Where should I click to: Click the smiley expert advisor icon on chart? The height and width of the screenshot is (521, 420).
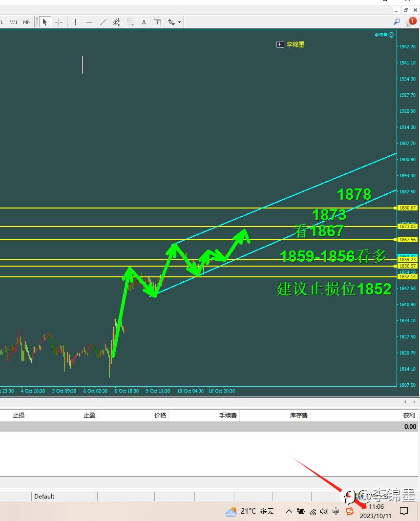pyautogui.click(x=391, y=35)
